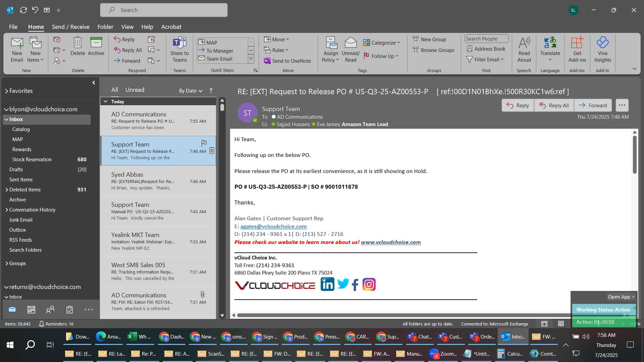Screen dimensions: 644x362
Task: Click the Share to Teams icon
Action: (179, 43)
